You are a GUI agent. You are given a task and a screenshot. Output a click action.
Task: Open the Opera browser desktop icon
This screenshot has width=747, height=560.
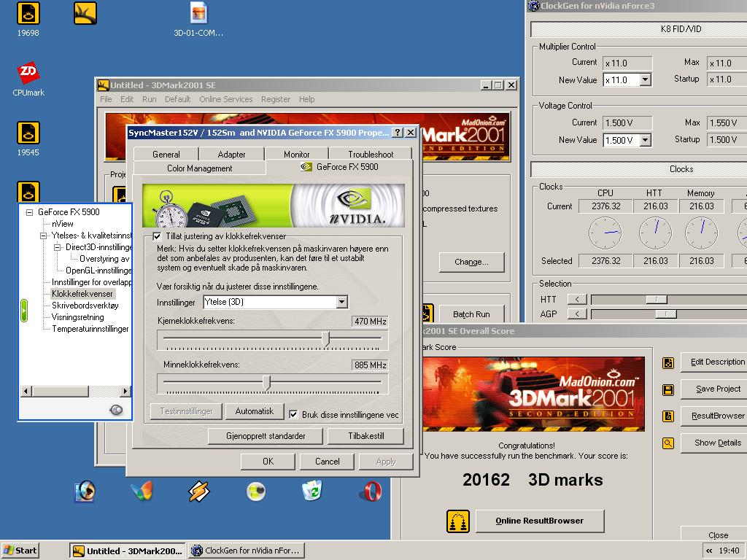click(371, 491)
